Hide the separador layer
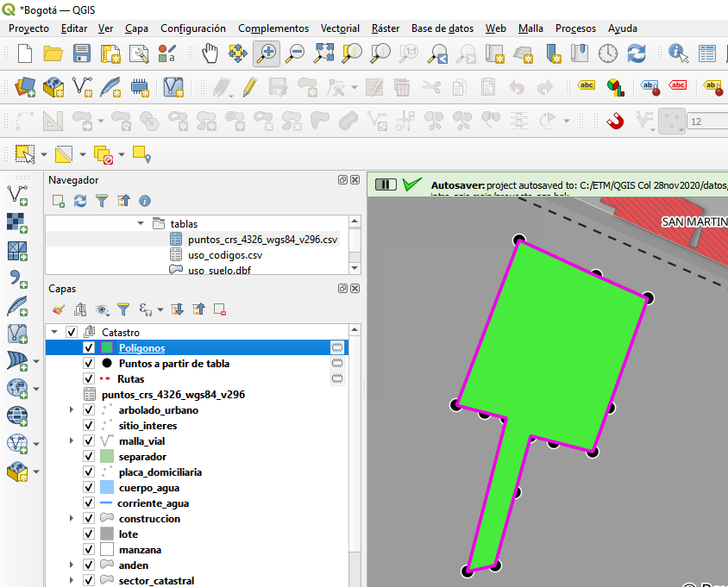Screen dimensions: 728x587 (89, 457)
